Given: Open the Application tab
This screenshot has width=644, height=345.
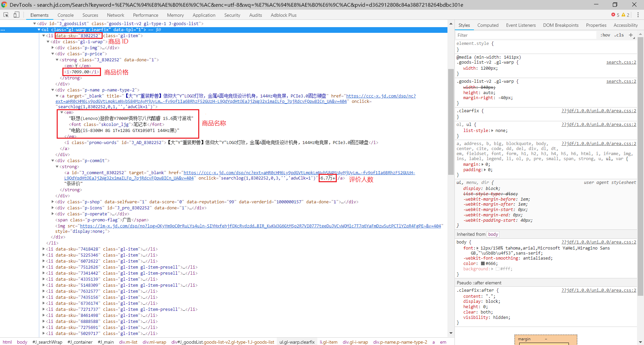Looking at the screenshot, I should click(204, 15).
